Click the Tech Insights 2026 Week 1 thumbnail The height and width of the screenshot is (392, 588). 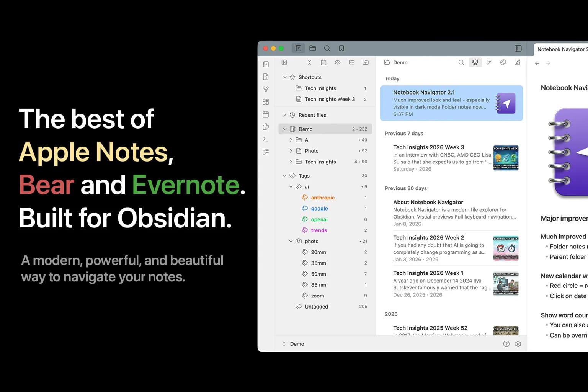click(x=506, y=284)
